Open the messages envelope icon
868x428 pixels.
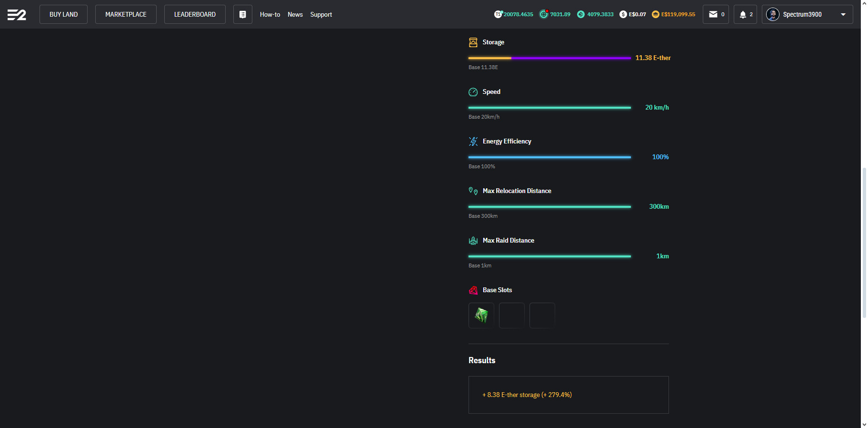713,14
